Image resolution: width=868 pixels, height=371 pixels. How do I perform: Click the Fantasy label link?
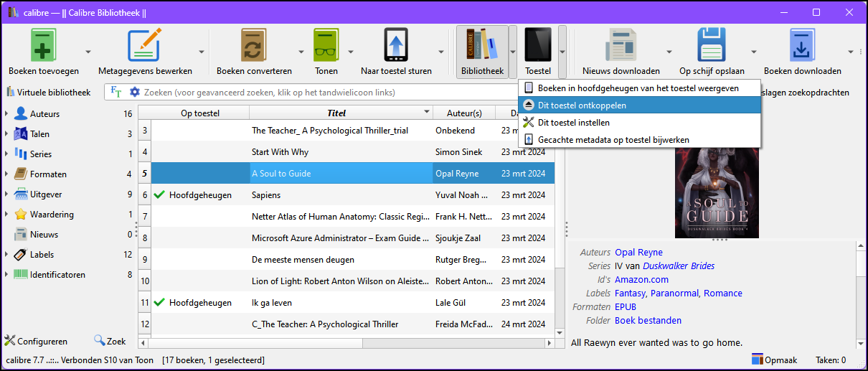(631, 293)
